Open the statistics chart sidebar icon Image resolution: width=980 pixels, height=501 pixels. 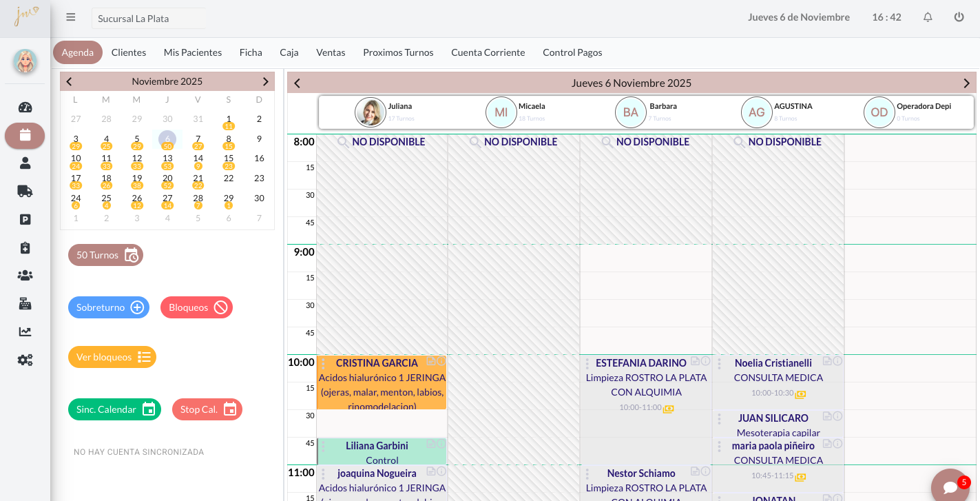tap(25, 331)
